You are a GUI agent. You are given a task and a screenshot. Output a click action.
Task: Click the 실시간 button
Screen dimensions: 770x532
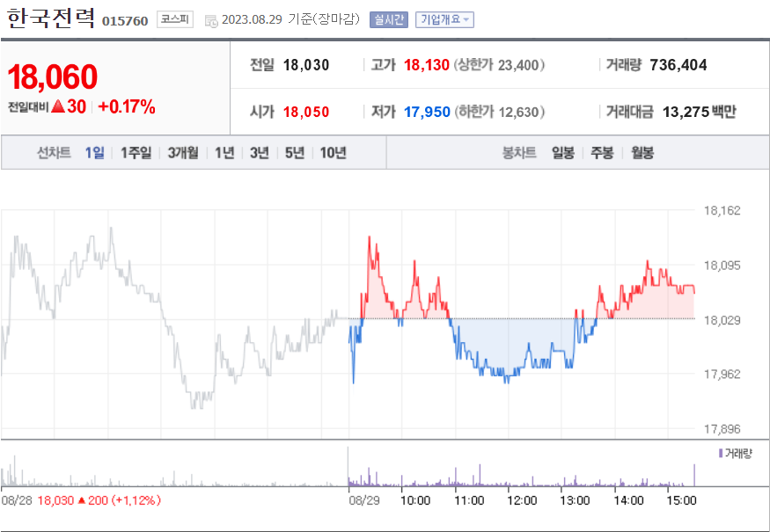[388, 19]
